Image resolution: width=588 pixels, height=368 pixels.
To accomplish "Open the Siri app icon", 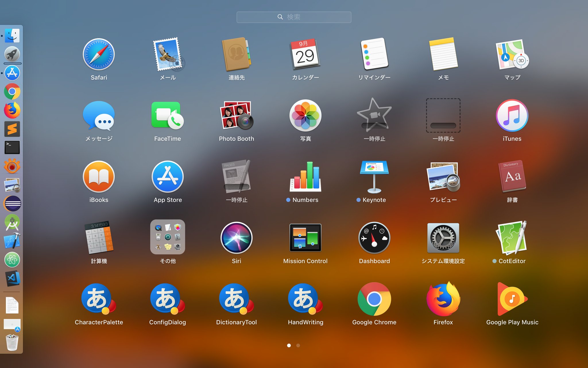I will 236,238.
